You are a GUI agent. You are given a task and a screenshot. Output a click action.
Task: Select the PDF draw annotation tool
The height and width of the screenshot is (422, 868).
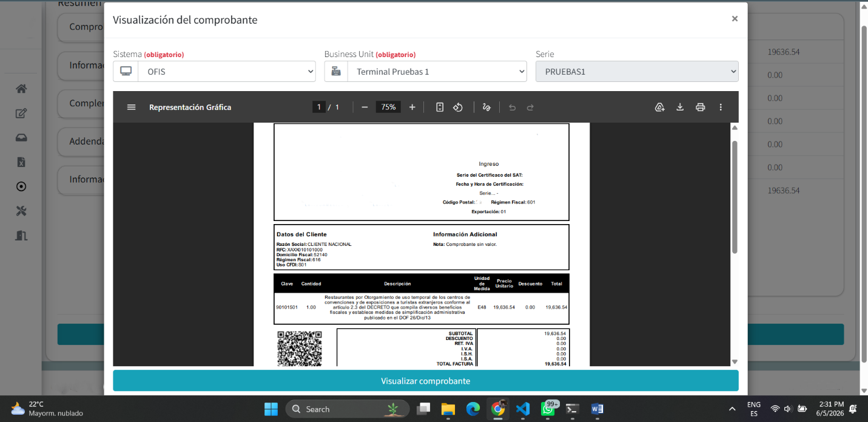[486, 107]
